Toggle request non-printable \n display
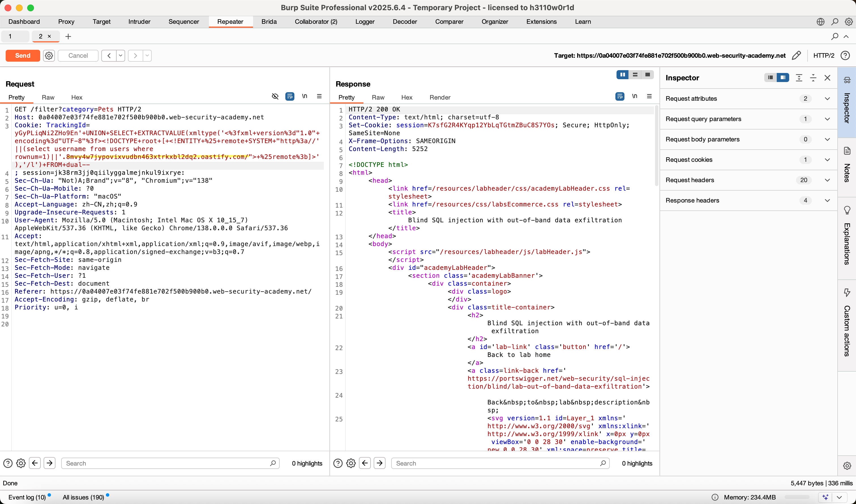The image size is (856, 504). [305, 96]
